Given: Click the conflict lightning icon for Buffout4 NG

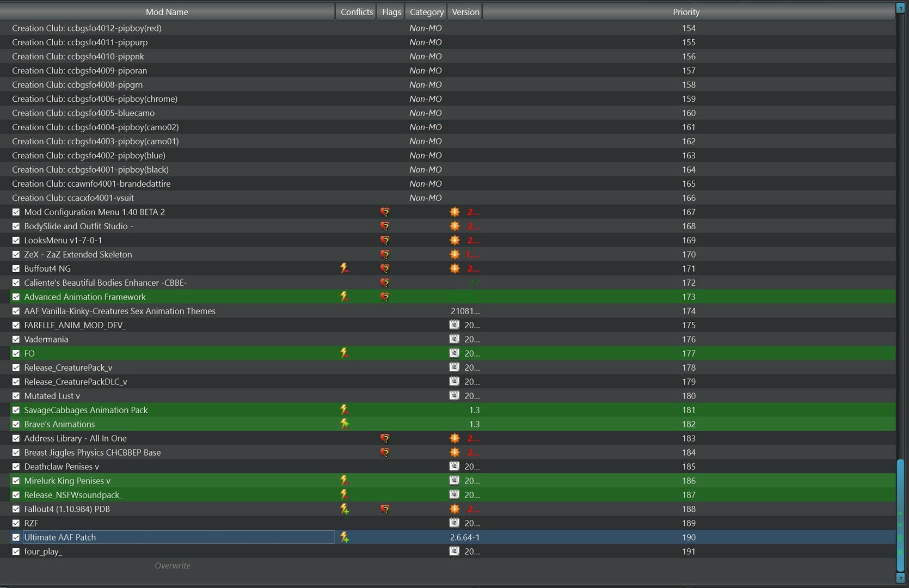Looking at the screenshot, I should tap(344, 268).
